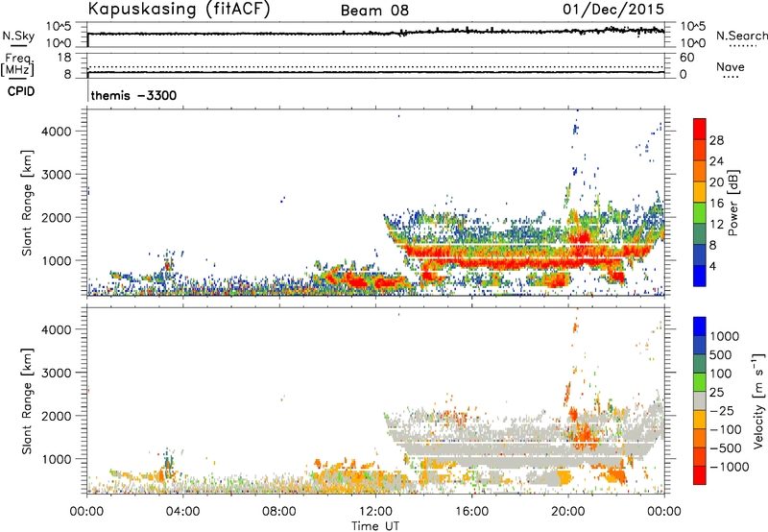
Task: Select the '24' label on power colorbar
Action: [x=716, y=161]
